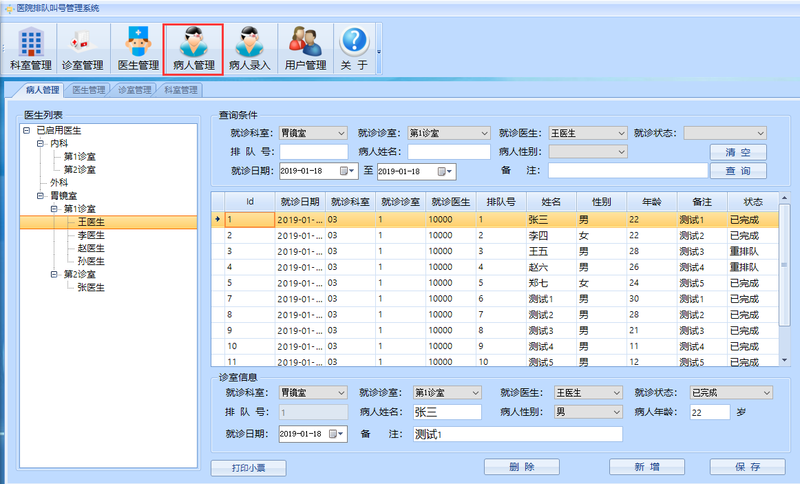Image resolution: width=800 pixels, height=484 pixels.
Task: Open 用户管理 users icon
Action: coord(305,49)
